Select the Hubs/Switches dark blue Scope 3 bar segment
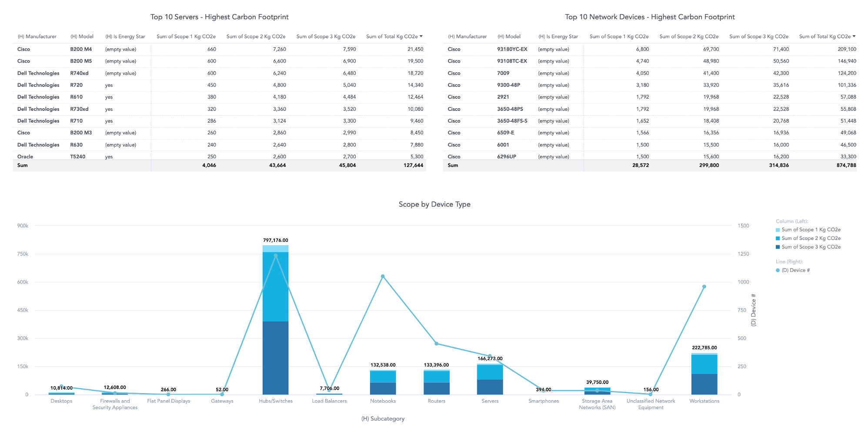The image size is (868, 427). point(275,357)
